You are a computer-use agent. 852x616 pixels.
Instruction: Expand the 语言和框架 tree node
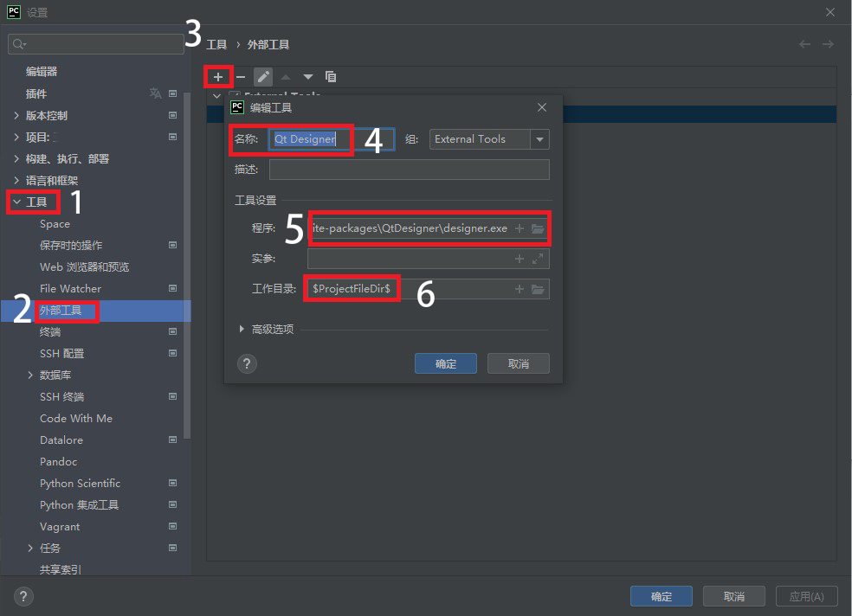(16, 180)
